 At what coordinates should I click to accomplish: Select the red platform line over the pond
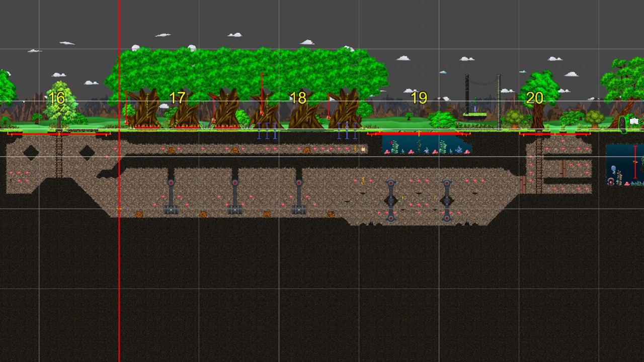coord(419,134)
